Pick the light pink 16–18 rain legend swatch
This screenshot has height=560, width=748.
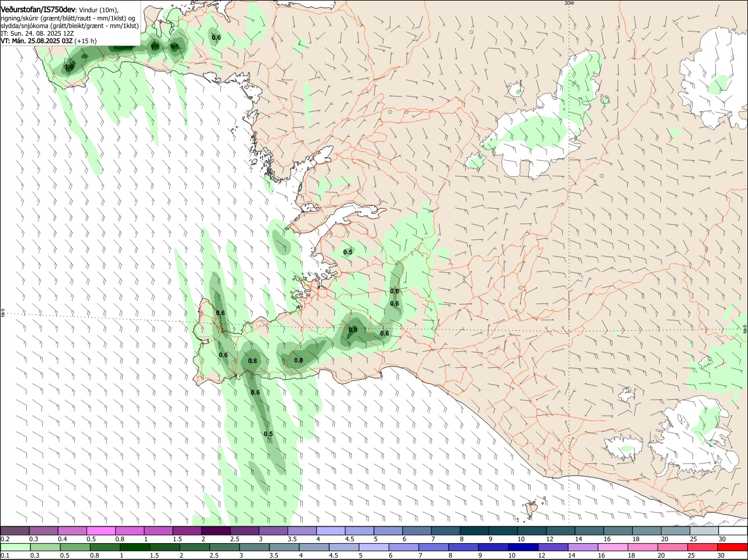click(612, 548)
